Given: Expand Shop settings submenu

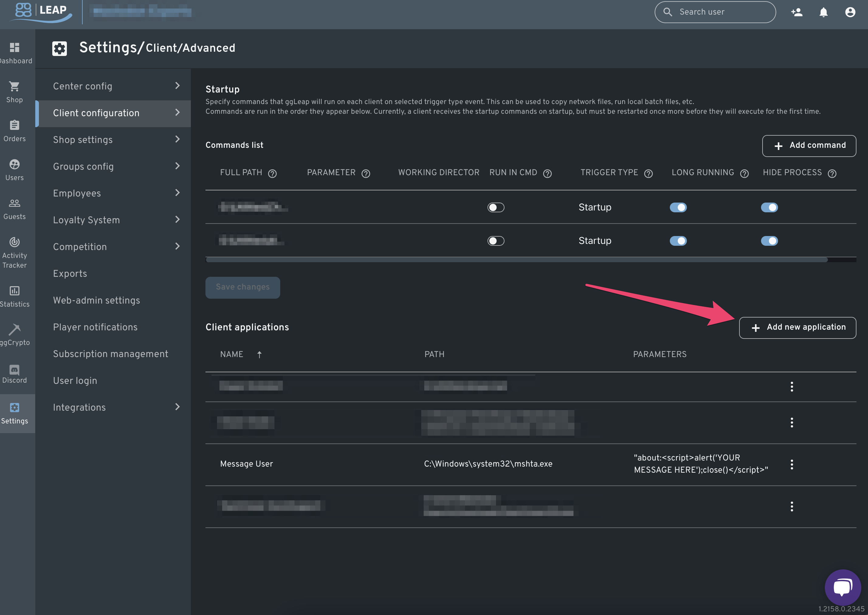Looking at the screenshot, I should pos(177,139).
